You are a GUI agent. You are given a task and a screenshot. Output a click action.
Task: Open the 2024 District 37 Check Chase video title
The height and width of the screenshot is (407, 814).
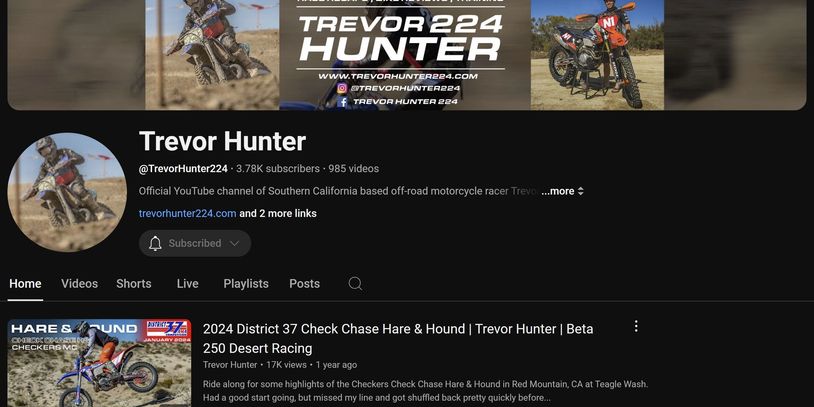pyautogui.click(x=398, y=338)
